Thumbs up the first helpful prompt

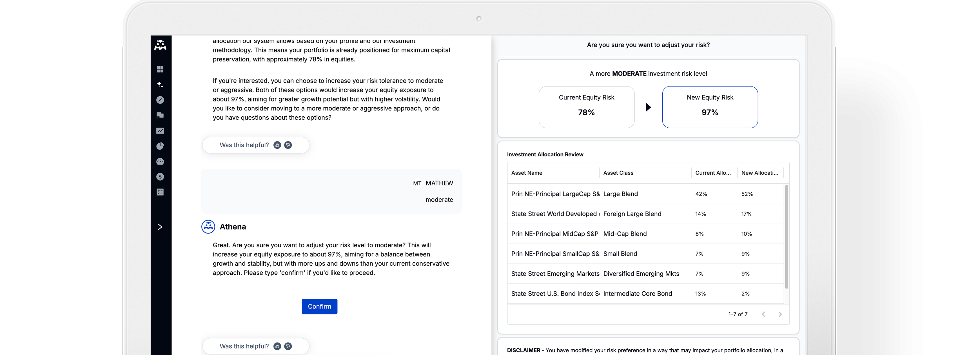277,145
